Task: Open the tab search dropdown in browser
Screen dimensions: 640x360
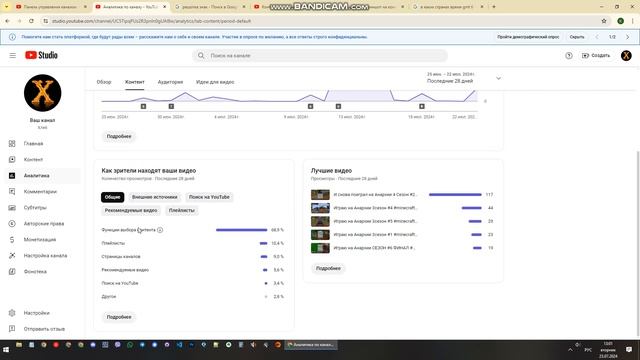Action: click(6, 7)
